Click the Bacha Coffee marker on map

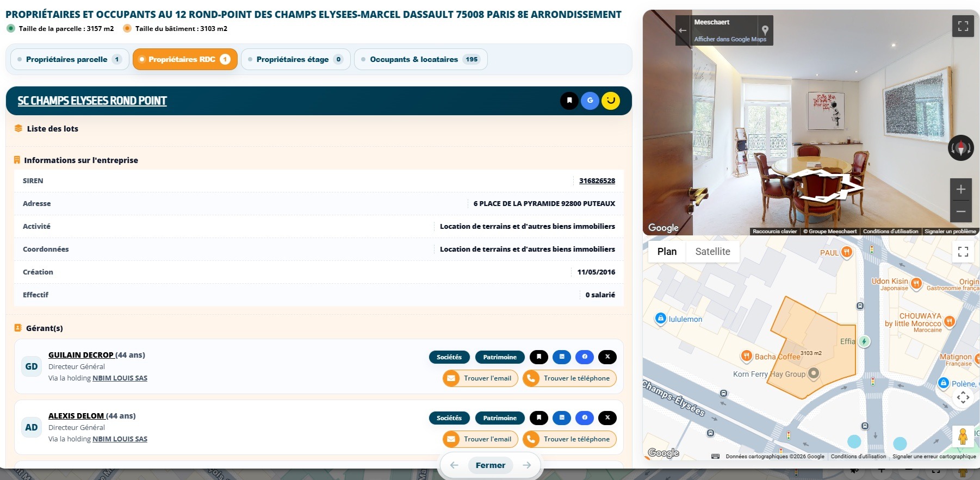[x=747, y=356]
